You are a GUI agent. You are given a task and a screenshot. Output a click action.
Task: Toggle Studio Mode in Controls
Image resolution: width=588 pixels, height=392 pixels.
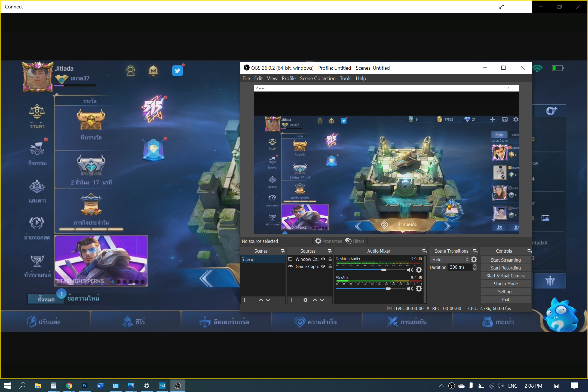[506, 284]
